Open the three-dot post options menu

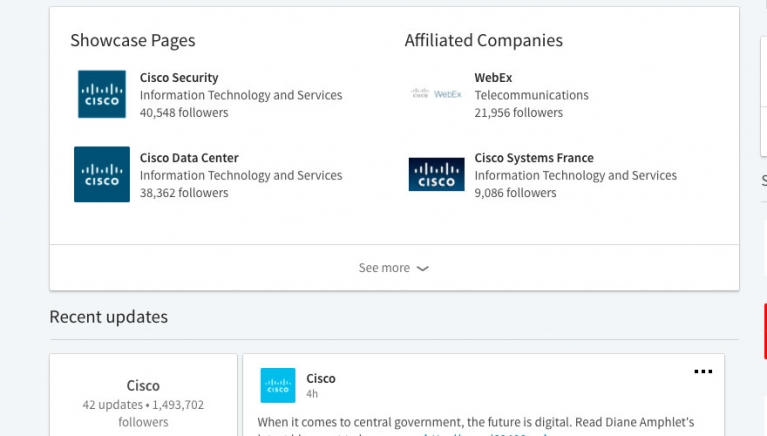[703, 372]
